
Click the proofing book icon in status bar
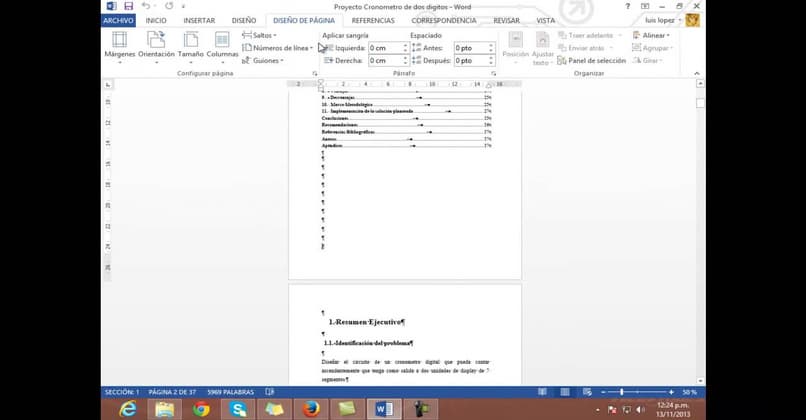[x=269, y=392]
